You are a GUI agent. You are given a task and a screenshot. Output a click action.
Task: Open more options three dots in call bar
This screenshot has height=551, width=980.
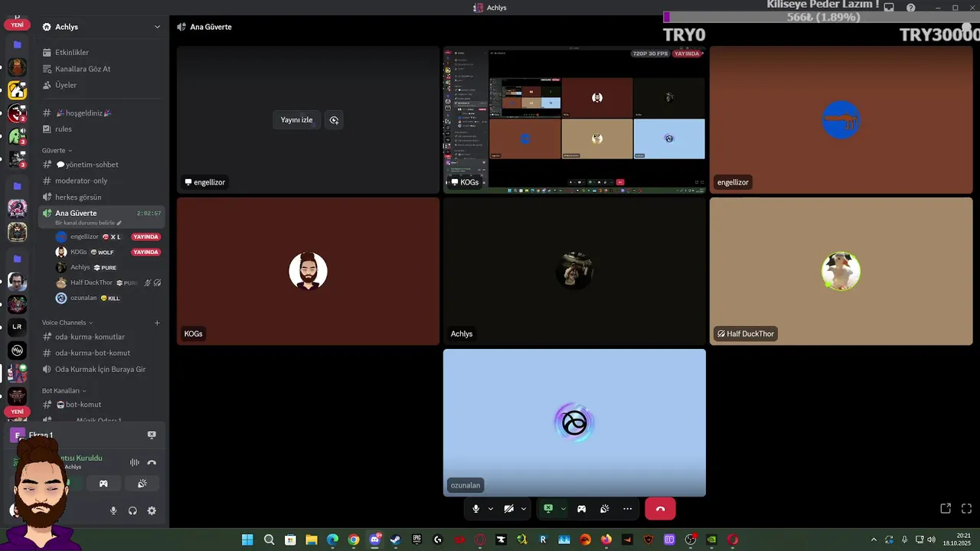(628, 509)
